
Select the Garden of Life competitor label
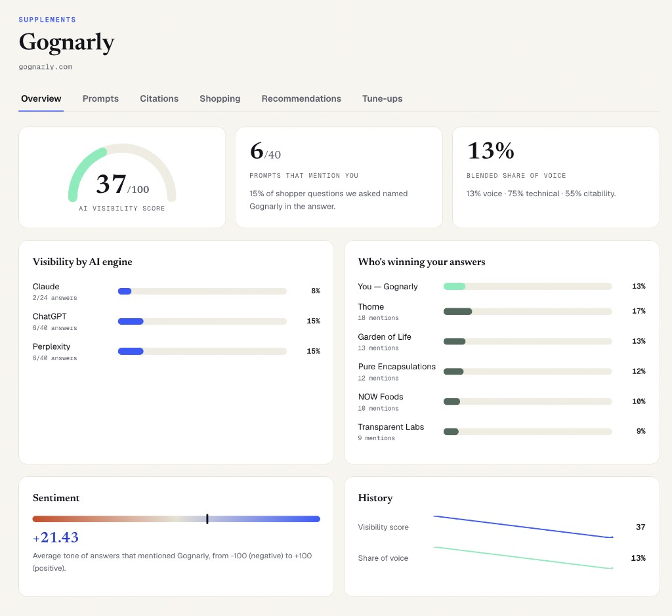tap(385, 337)
